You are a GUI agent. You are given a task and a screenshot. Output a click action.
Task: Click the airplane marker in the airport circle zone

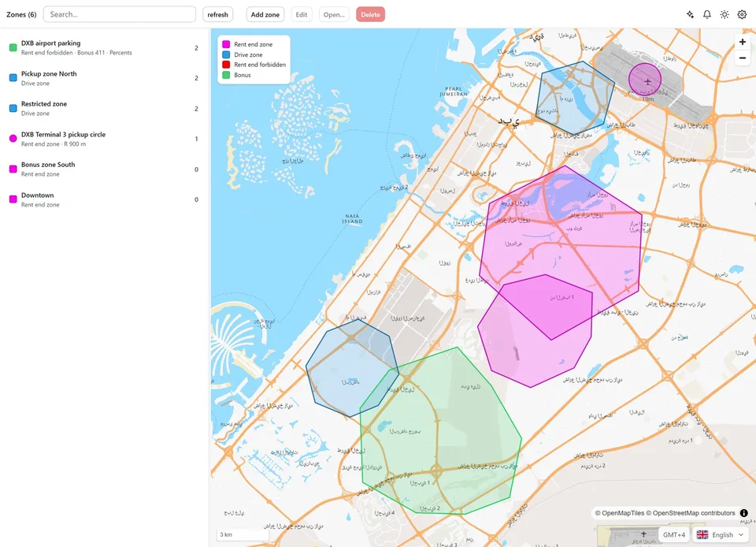tap(647, 81)
